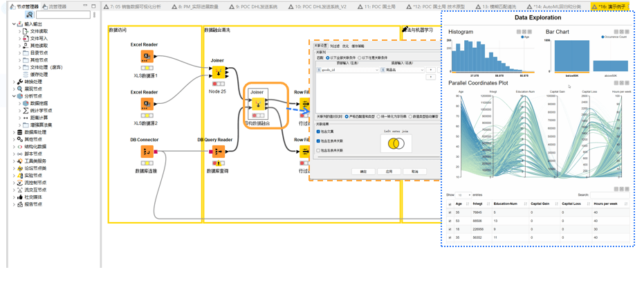Select the 以下任意关联条件 radio button

(x=360, y=58)
